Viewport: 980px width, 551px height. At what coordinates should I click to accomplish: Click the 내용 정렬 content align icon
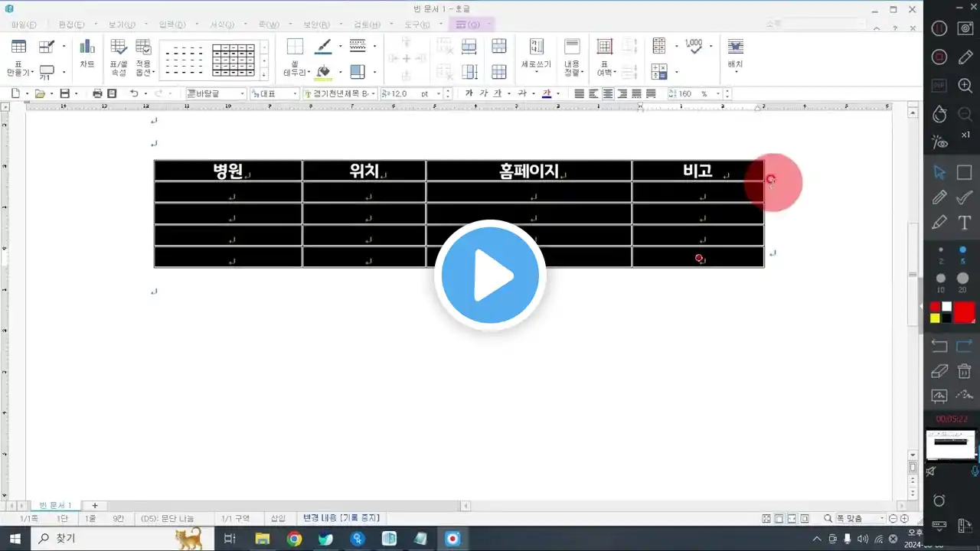tap(572, 47)
